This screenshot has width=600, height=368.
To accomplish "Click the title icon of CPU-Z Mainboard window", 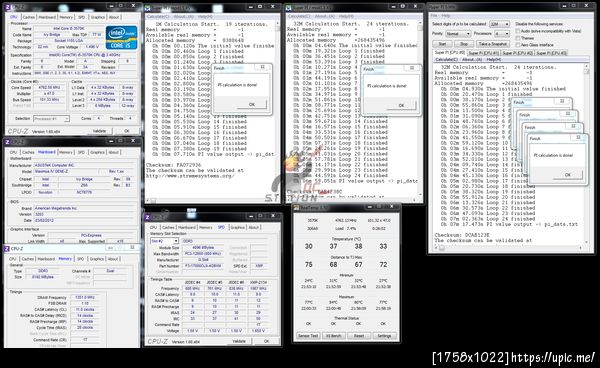I will tap(8, 142).
